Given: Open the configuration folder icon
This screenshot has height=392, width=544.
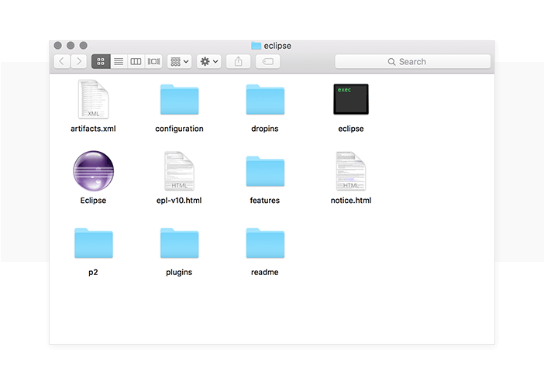Looking at the screenshot, I should 179,100.
